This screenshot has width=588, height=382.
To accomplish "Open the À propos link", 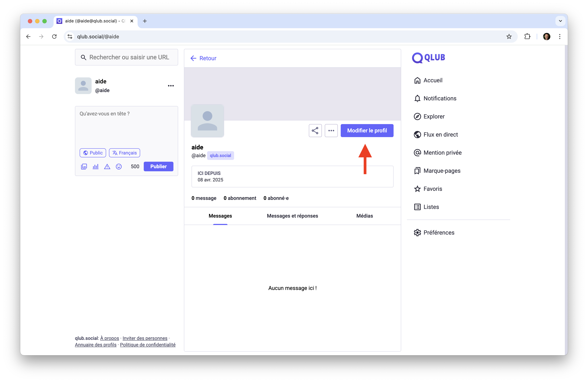I will point(110,338).
